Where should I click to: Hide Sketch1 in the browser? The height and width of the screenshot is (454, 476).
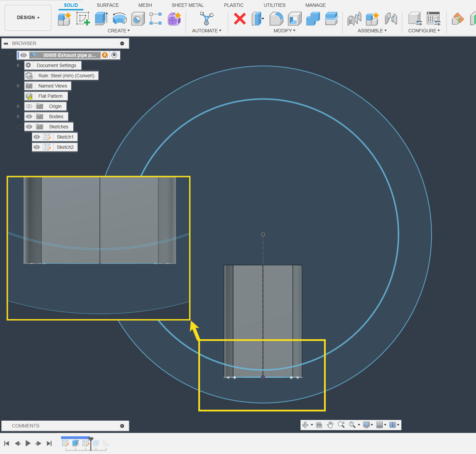tap(37, 137)
